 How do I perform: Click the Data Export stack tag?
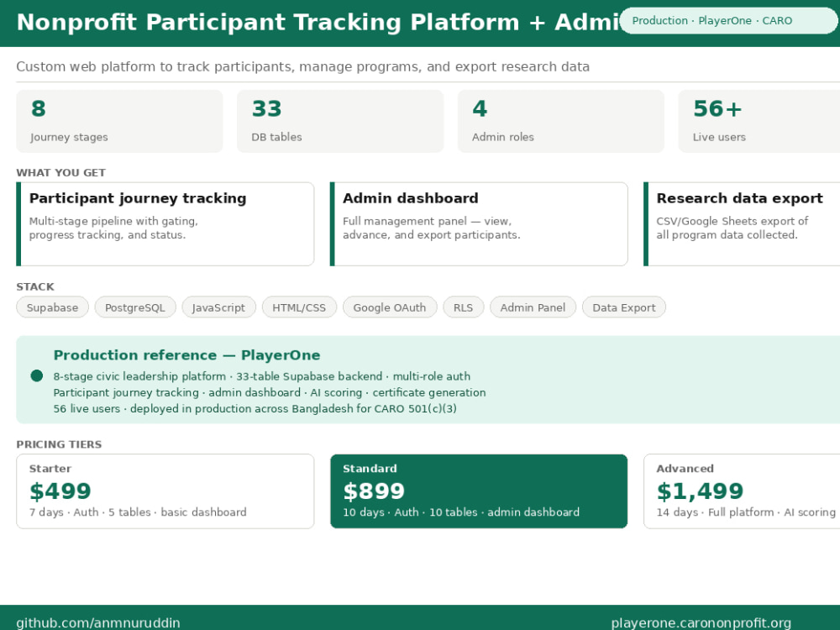click(623, 307)
